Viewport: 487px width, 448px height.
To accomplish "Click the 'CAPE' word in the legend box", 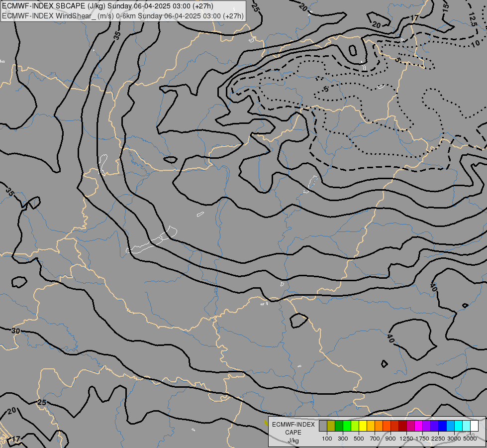I will point(293,433).
